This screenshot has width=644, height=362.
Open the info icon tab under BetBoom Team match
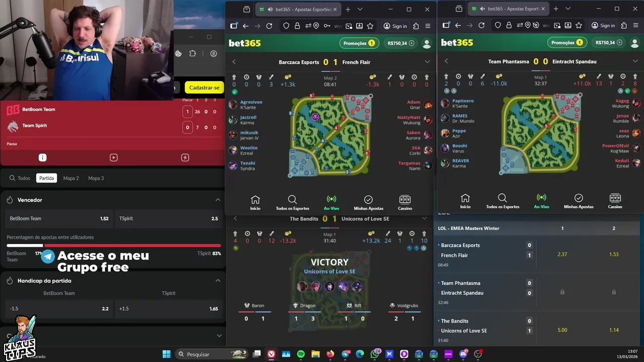pos(43,157)
